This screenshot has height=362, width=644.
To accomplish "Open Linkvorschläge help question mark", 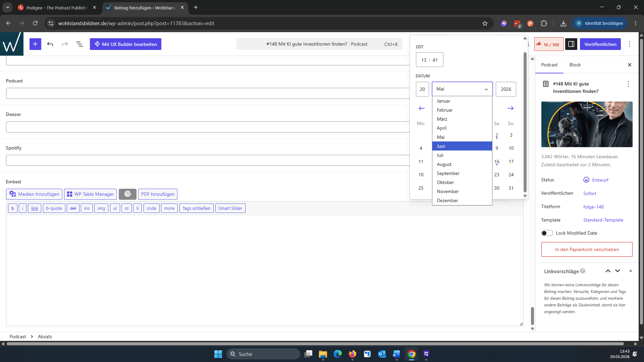I will (583, 271).
